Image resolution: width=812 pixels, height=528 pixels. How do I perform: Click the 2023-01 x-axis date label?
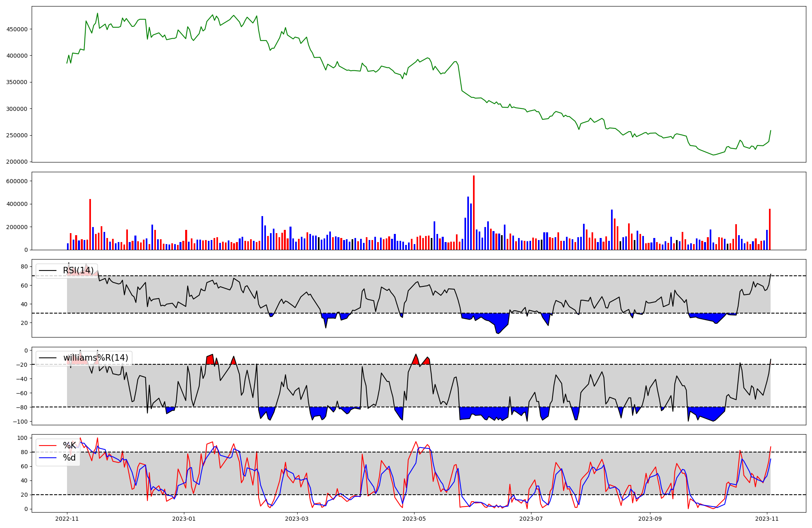184,519
